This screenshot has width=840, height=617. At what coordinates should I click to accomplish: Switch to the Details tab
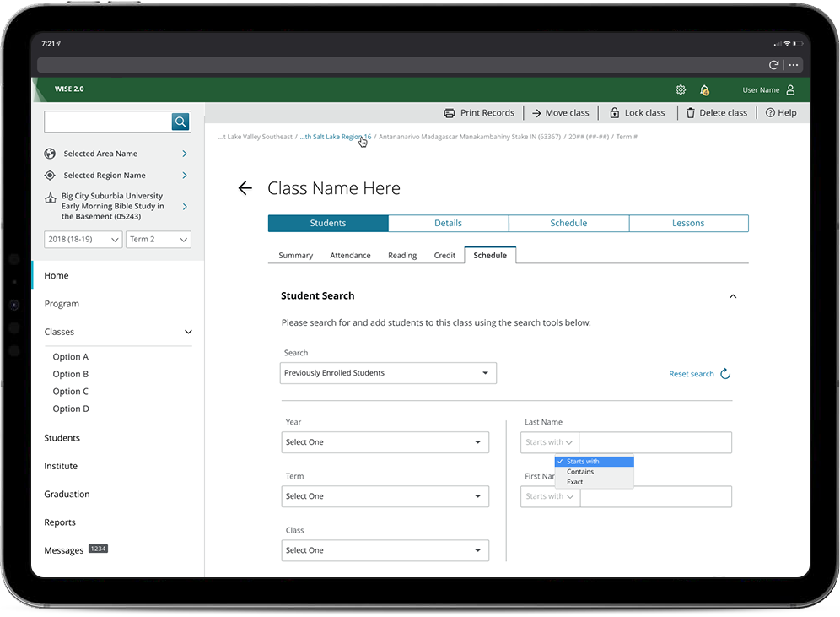[x=449, y=223]
